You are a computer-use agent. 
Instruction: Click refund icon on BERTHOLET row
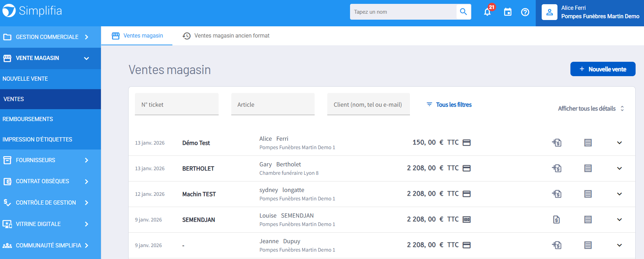pos(556,168)
